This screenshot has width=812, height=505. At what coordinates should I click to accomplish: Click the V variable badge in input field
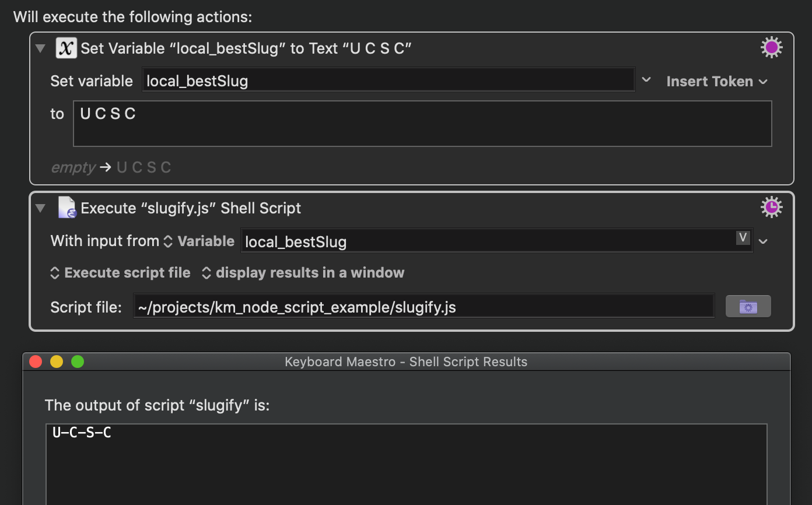[x=743, y=237]
